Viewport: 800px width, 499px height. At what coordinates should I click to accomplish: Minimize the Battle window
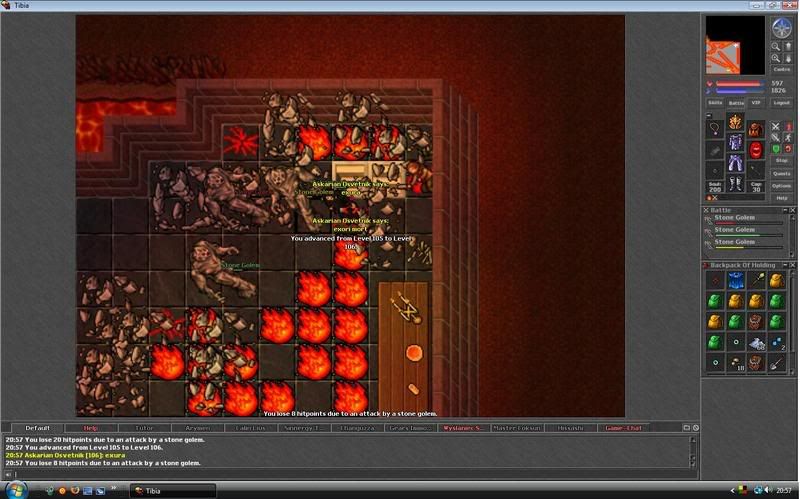tap(785, 210)
